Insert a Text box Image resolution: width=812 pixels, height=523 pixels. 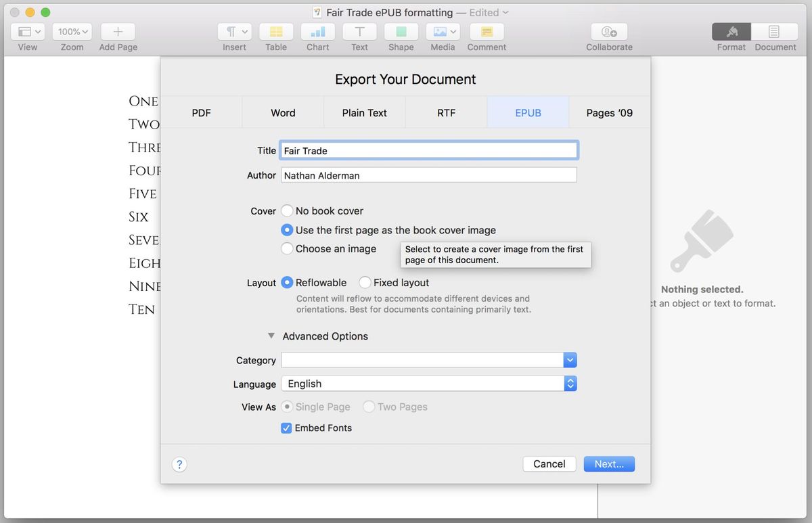(359, 31)
